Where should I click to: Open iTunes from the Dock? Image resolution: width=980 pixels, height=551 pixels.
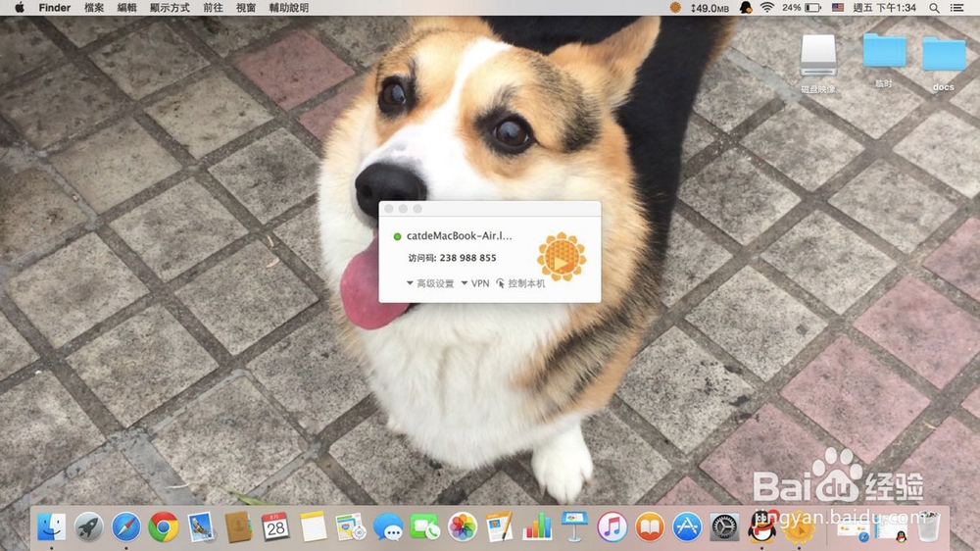point(612,526)
